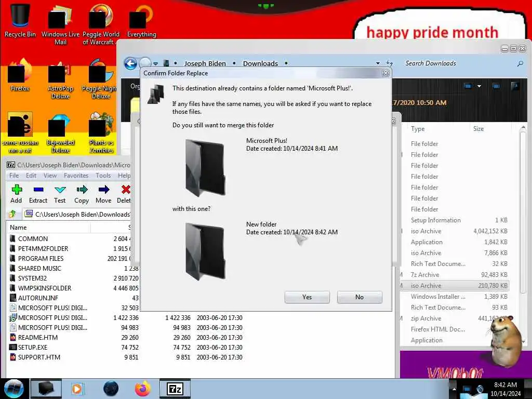
Task: Open the Edit menu in 7-Zip
Action: point(31,176)
